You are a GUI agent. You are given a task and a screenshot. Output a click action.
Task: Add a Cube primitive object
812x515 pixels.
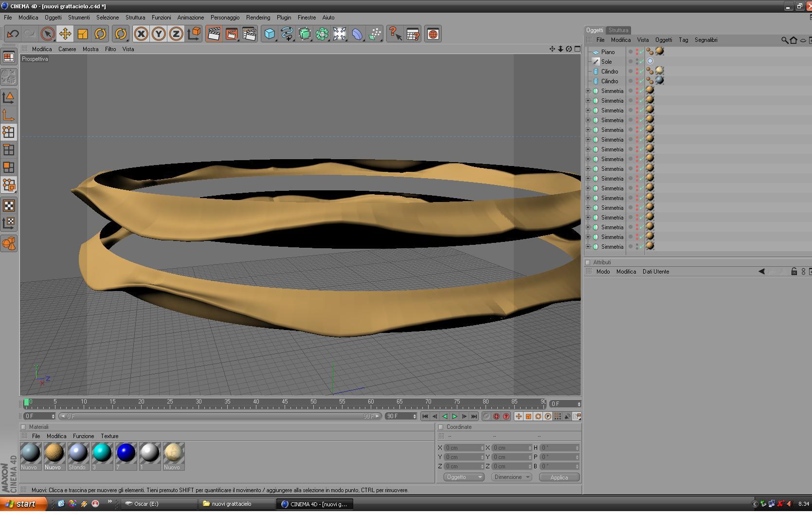(270, 34)
